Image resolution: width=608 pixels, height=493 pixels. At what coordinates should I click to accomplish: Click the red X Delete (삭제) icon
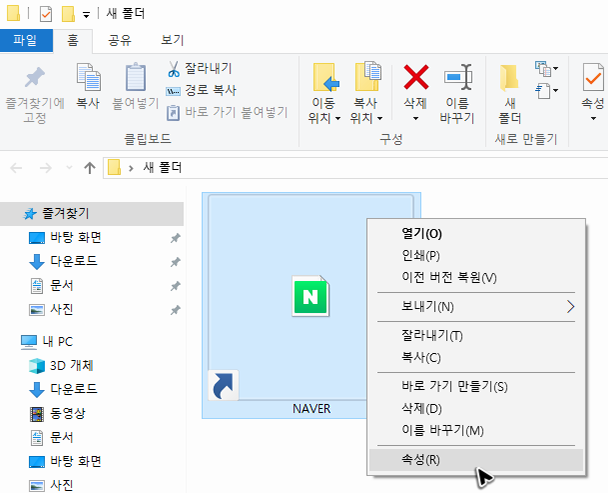[x=416, y=77]
